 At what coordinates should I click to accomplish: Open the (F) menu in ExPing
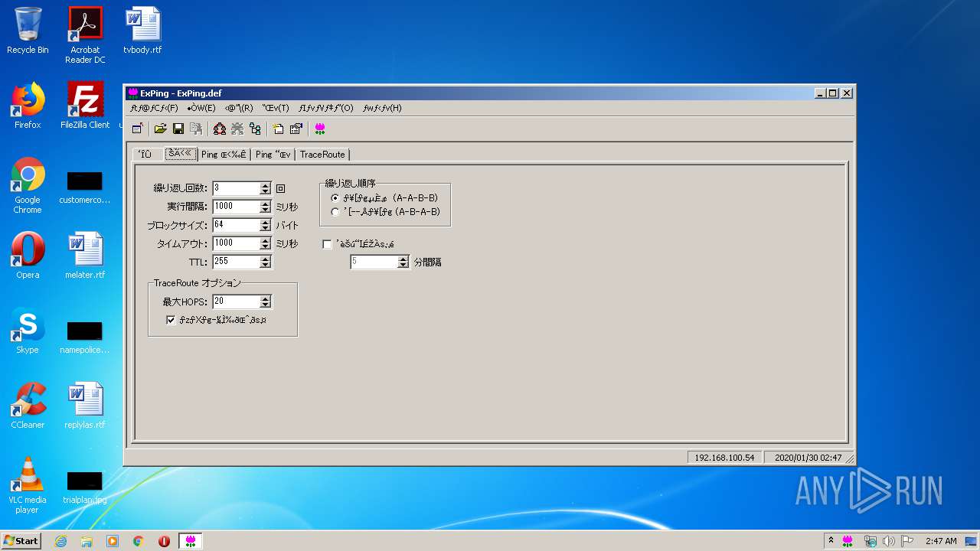[154, 108]
